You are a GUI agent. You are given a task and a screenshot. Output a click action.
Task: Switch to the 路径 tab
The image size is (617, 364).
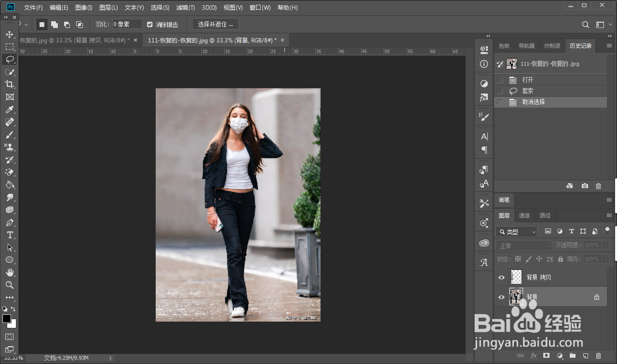click(x=545, y=216)
